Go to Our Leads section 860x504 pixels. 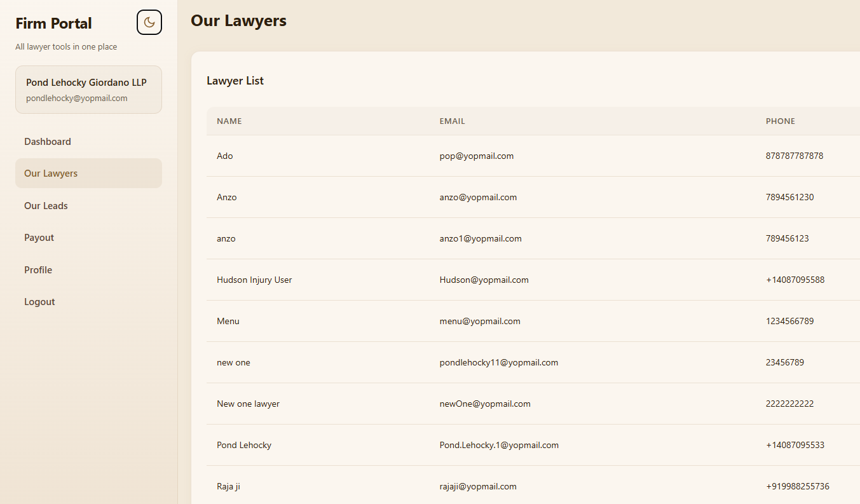point(46,205)
